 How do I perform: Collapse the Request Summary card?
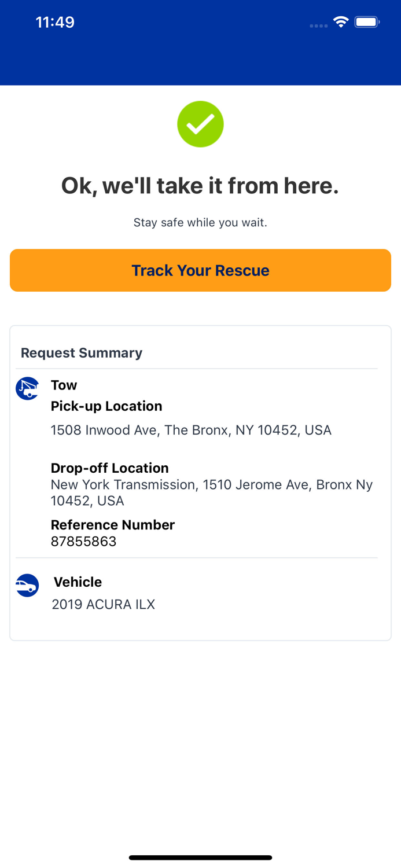click(x=81, y=352)
